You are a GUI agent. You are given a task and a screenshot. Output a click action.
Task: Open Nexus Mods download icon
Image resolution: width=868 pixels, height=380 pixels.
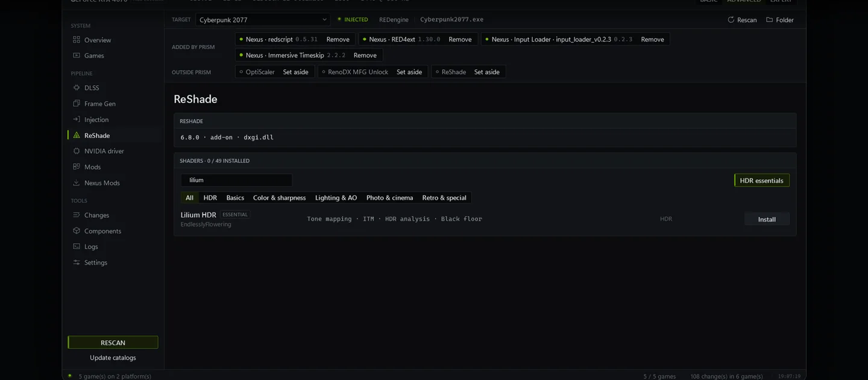pos(77,183)
